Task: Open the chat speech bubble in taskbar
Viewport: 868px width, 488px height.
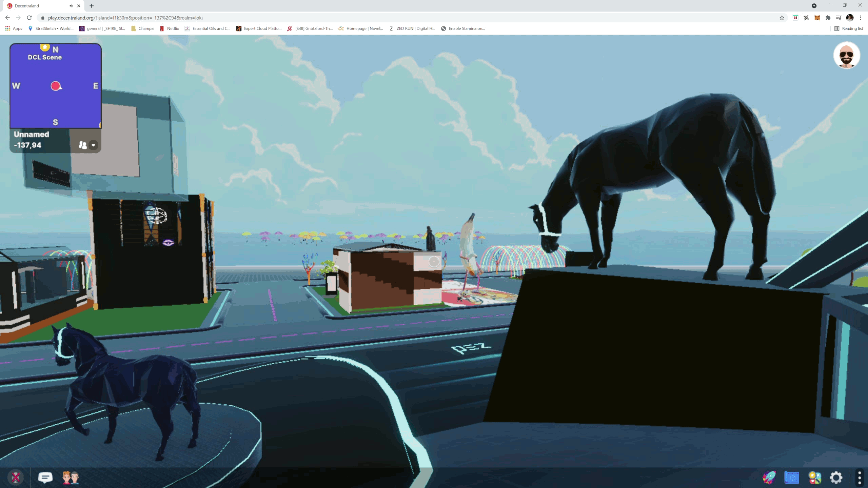Action: point(45,477)
